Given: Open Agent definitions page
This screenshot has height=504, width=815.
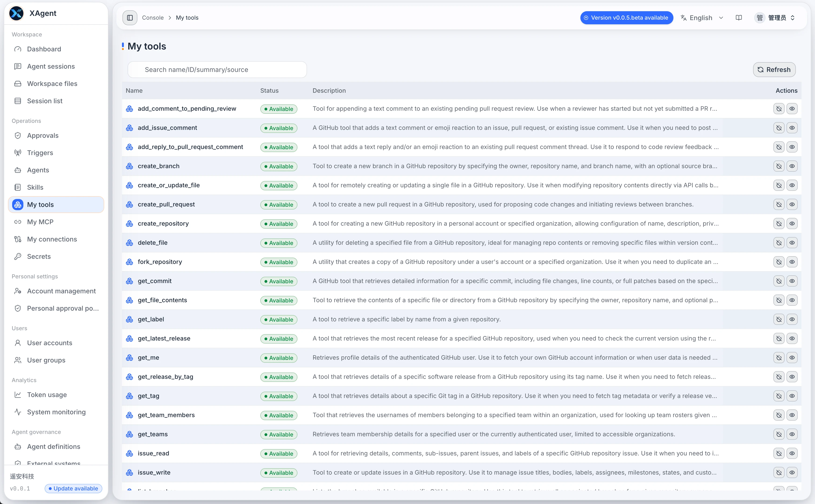Looking at the screenshot, I should coord(56,447).
